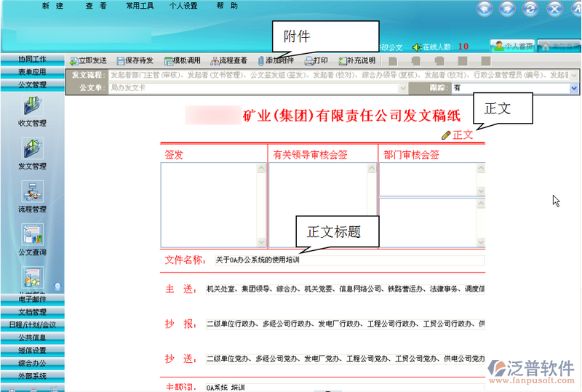Click the 正文 link
Viewport: 582px width, 392px height.
coord(463,135)
